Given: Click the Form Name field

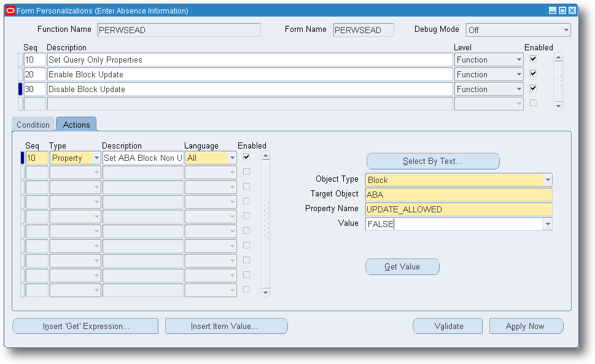Looking at the screenshot, I should pyautogui.click(x=363, y=30).
